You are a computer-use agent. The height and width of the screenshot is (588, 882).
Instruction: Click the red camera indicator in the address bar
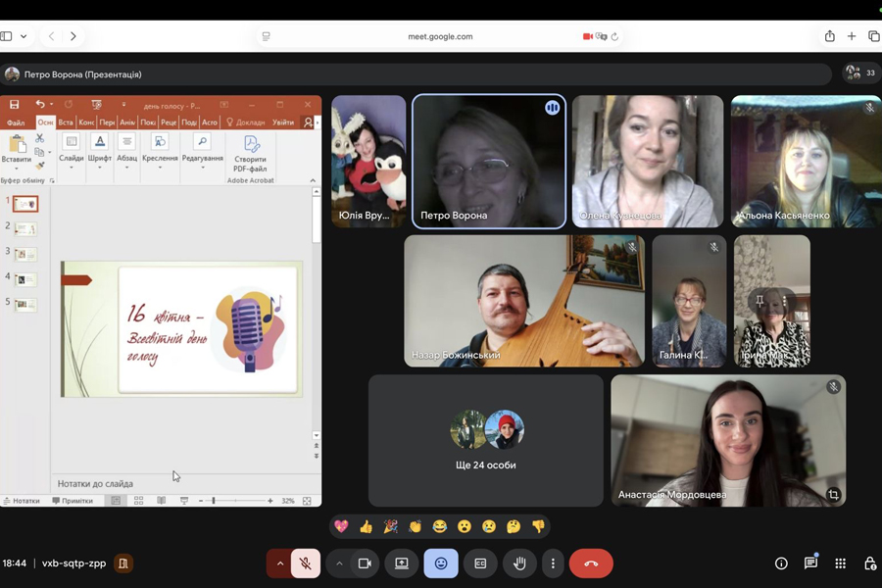click(588, 36)
